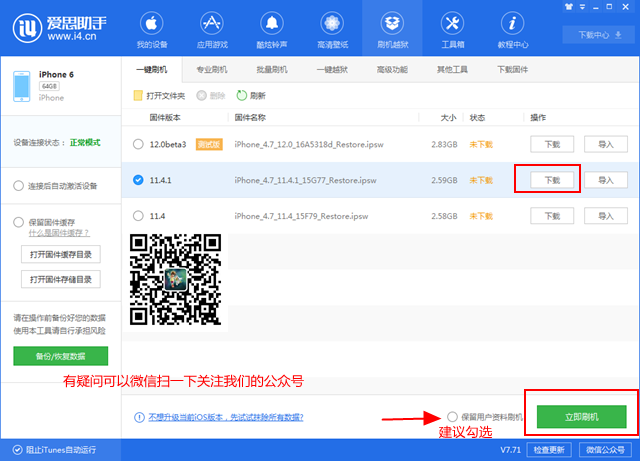The height and width of the screenshot is (461, 640).
Task: Open 什么是固件缓存 help link
Action: [59, 233]
